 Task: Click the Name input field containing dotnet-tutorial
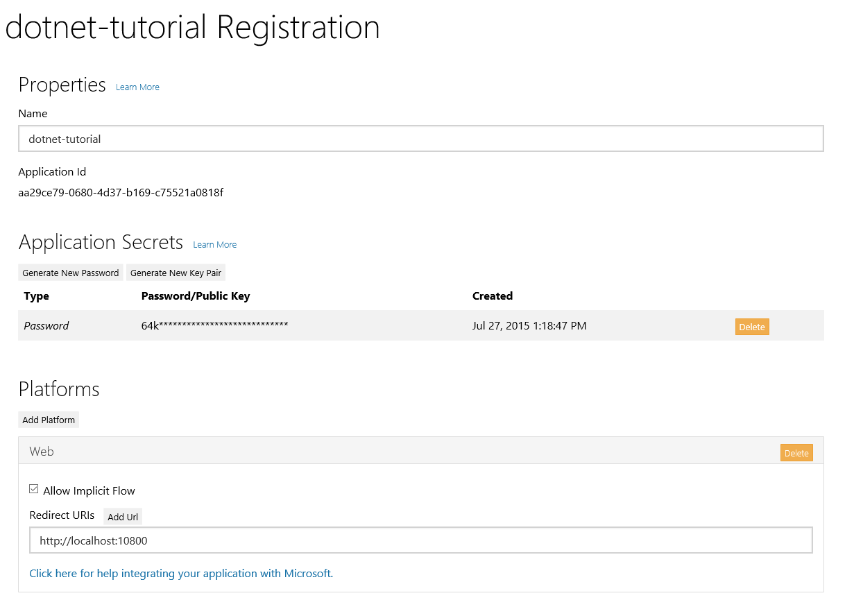coord(421,139)
